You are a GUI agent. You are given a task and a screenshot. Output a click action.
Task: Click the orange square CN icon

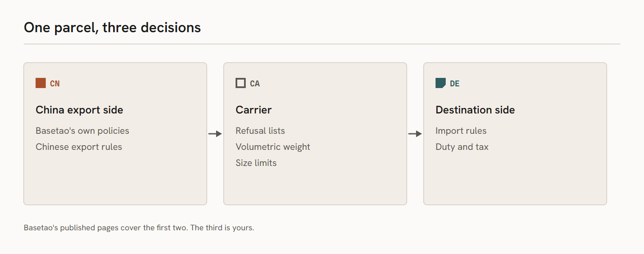41,83
